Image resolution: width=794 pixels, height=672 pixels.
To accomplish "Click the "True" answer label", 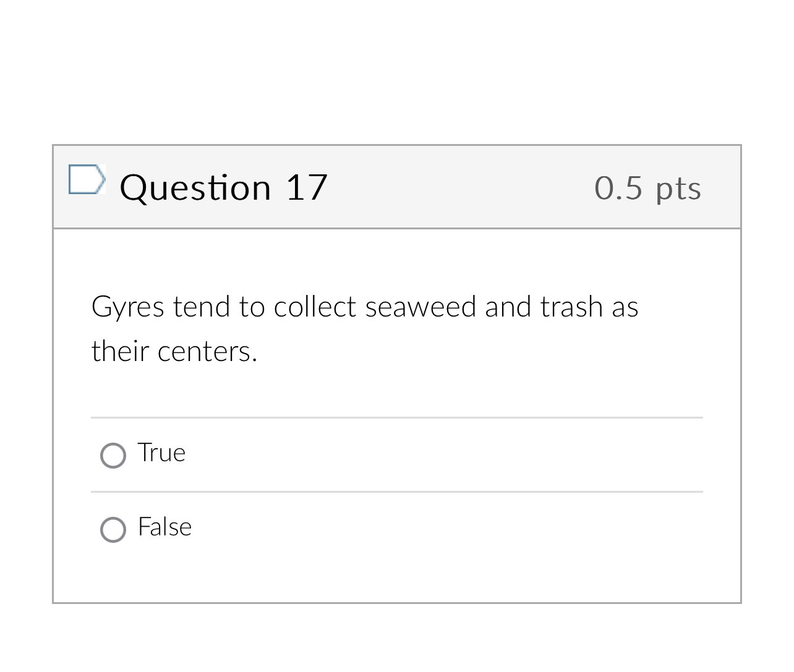I will [x=161, y=453].
